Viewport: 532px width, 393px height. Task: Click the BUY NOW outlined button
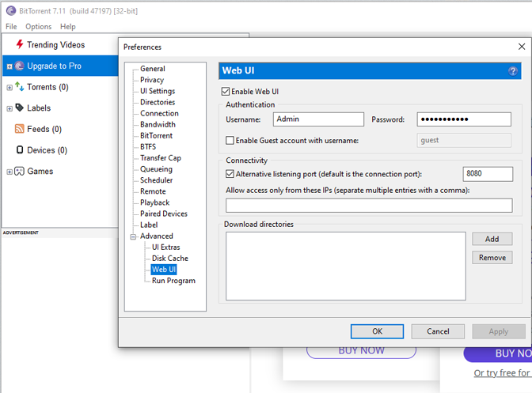361,351
